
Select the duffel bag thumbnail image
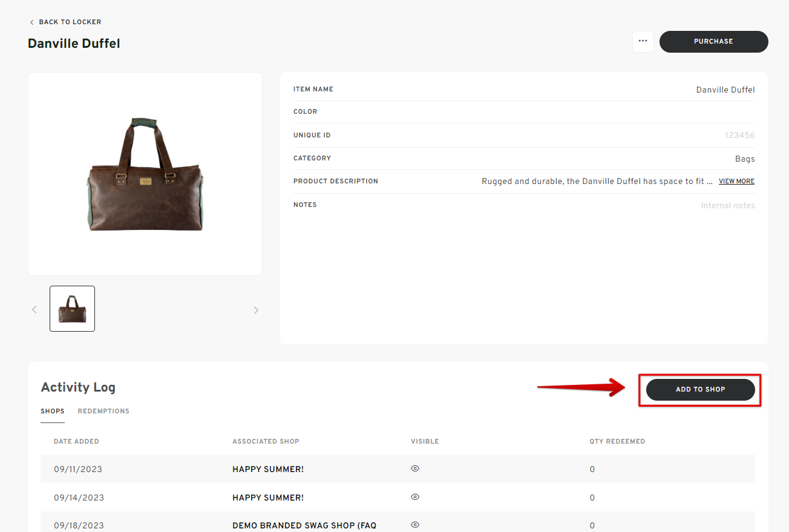click(x=72, y=309)
